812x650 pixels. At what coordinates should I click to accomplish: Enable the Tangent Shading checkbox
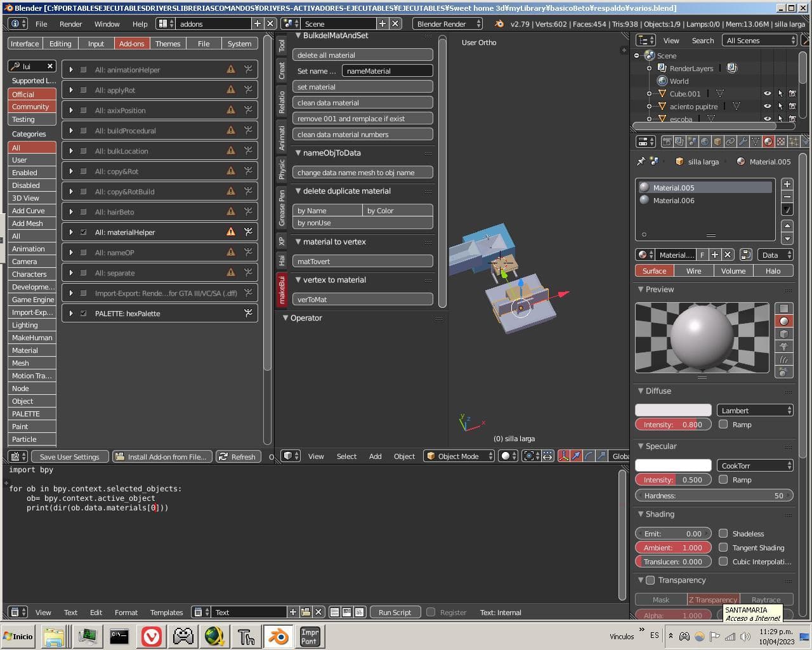pos(723,547)
